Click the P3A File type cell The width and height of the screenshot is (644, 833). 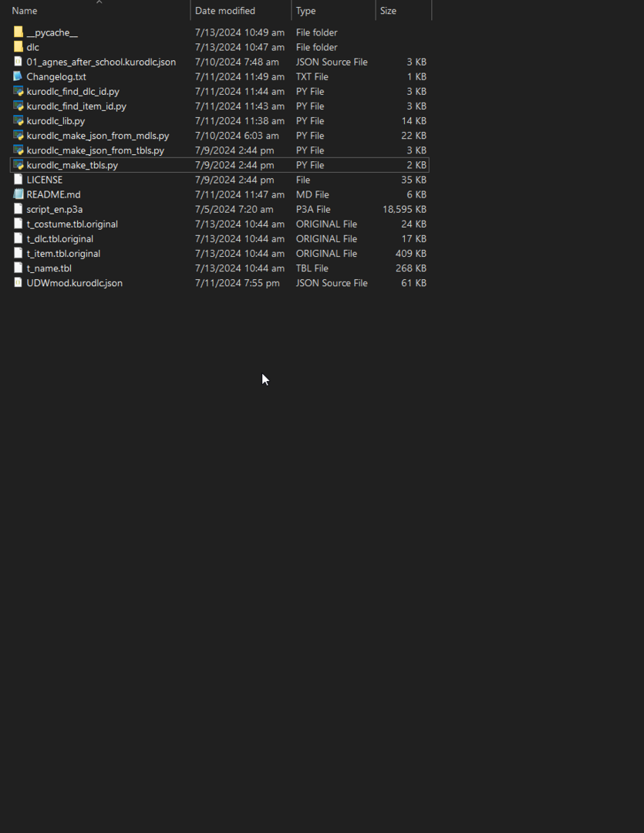pos(313,209)
